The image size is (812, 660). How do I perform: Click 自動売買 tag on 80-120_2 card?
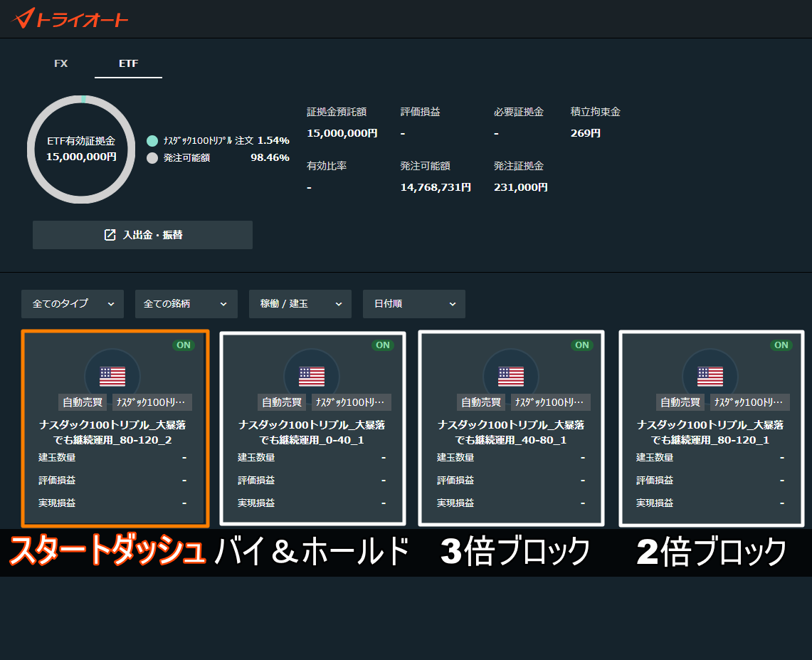point(83,402)
